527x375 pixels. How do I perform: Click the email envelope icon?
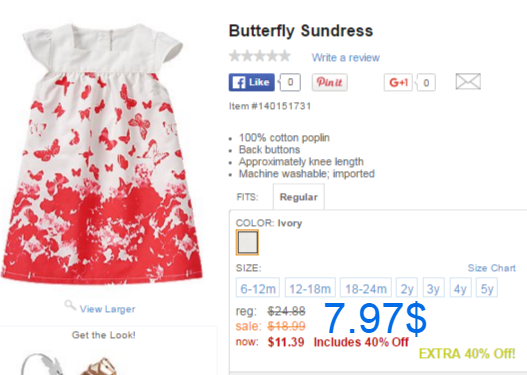coord(468,82)
